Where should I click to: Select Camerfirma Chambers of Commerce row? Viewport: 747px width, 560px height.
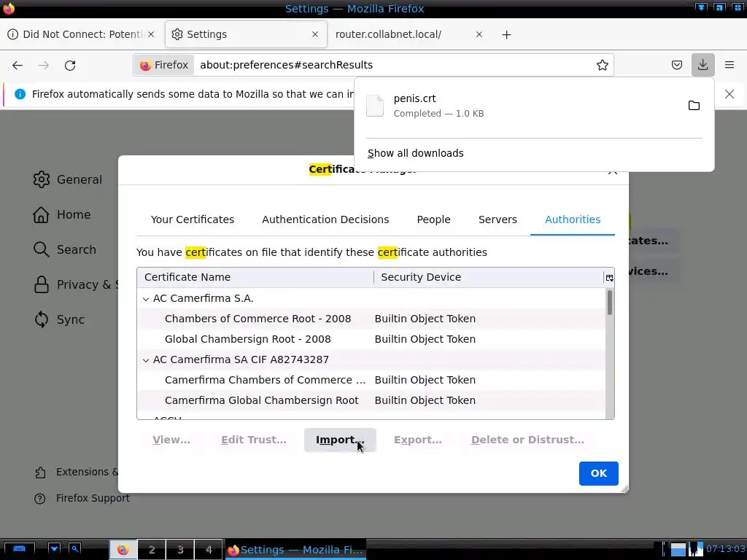371,380
